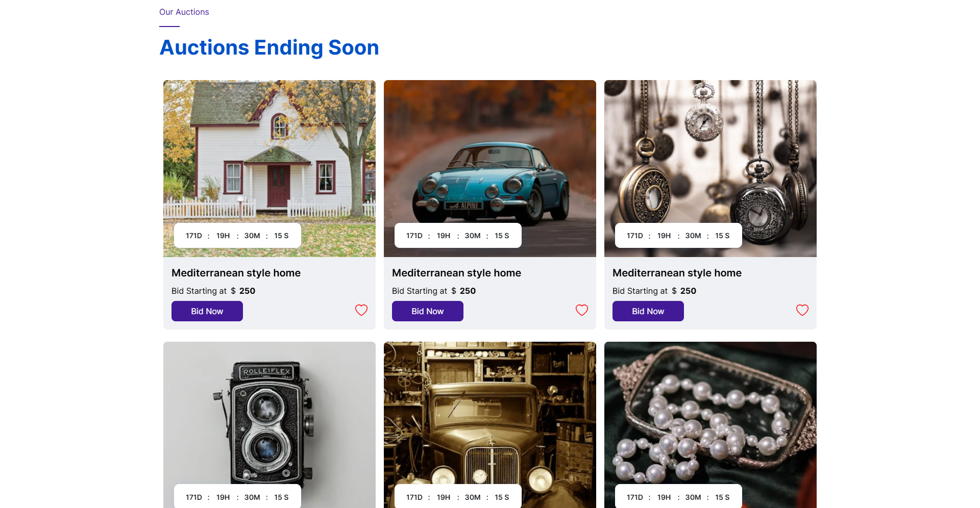Click the Auctions Ending Soon heading

(x=269, y=47)
